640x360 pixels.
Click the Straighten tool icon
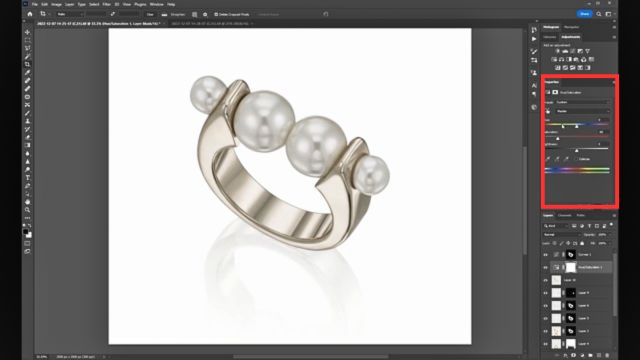164,14
